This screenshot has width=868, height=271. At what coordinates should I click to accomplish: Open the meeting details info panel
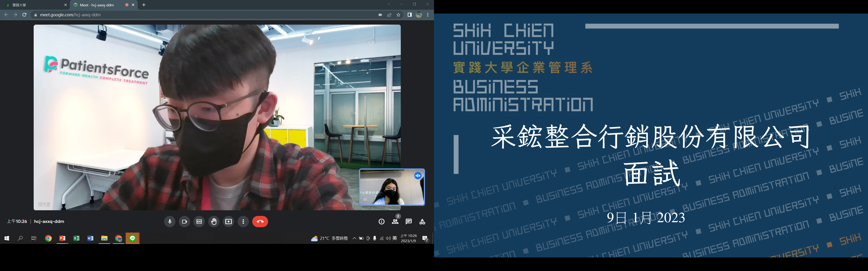pos(381,222)
